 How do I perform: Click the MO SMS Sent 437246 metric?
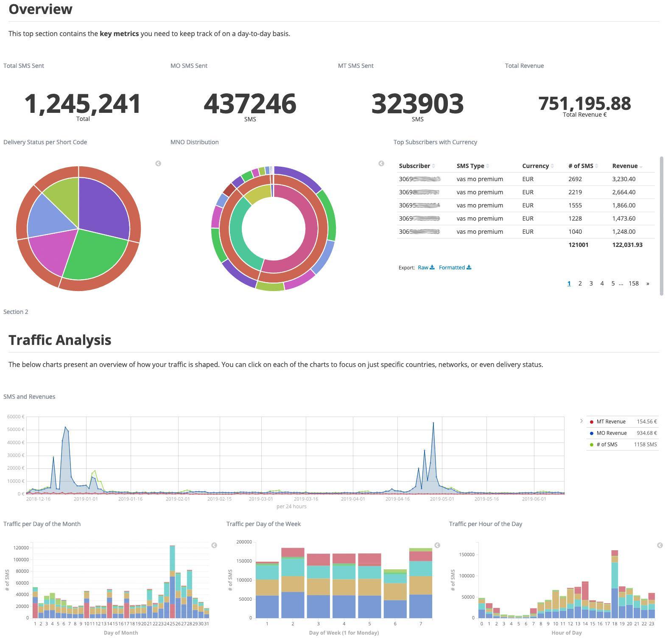[250, 104]
